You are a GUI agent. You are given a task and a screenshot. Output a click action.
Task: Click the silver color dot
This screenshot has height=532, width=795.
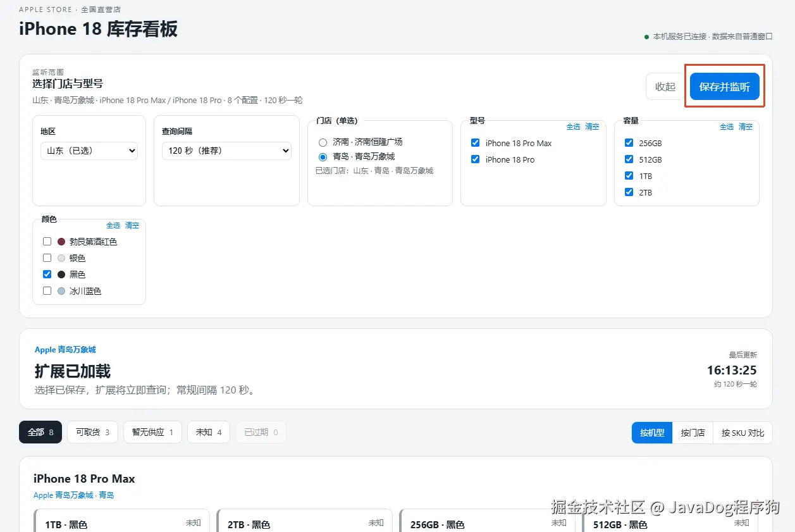click(x=61, y=258)
